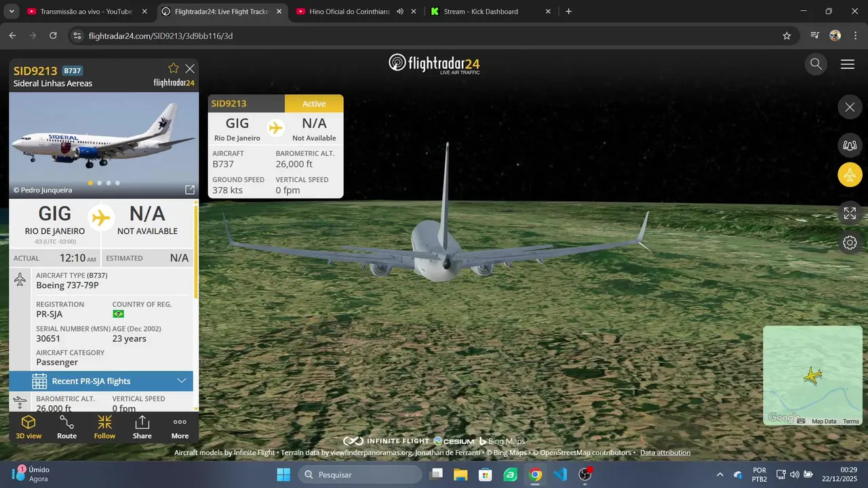This screenshot has height=488, width=868.
Task: Select first photo carousel dot
Action: pos(91,183)
